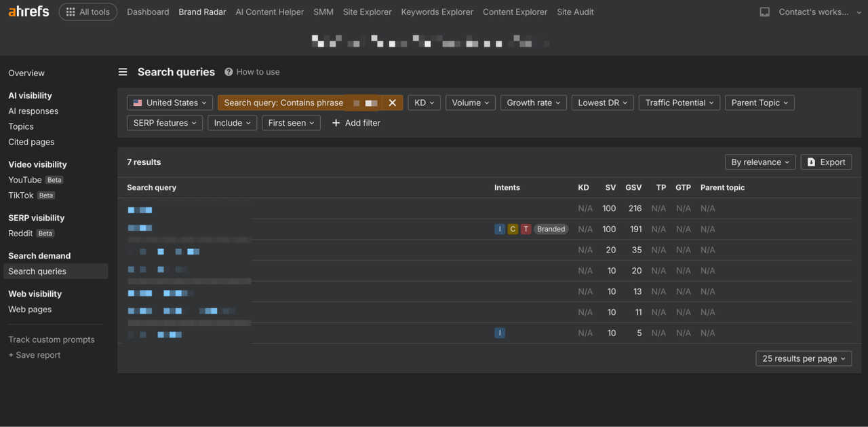The width and height of the screenshot is (868, 427).
Task: Open the Traffic Potential filter dropdown
Action: click(679, 103)
